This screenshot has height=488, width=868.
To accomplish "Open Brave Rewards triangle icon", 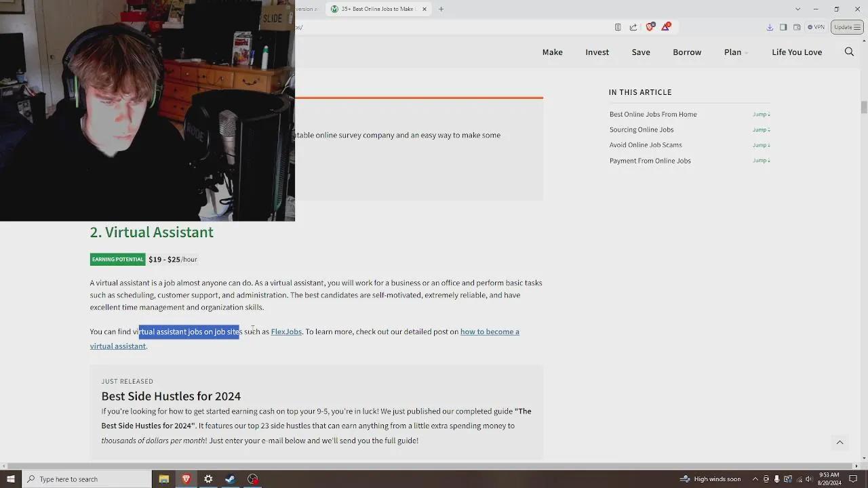I will 666,27.
